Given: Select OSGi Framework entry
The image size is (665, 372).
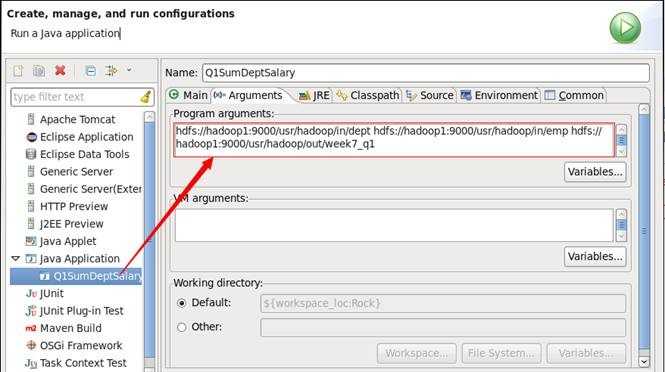Looking at the screenshot, I should click(81, 346).
